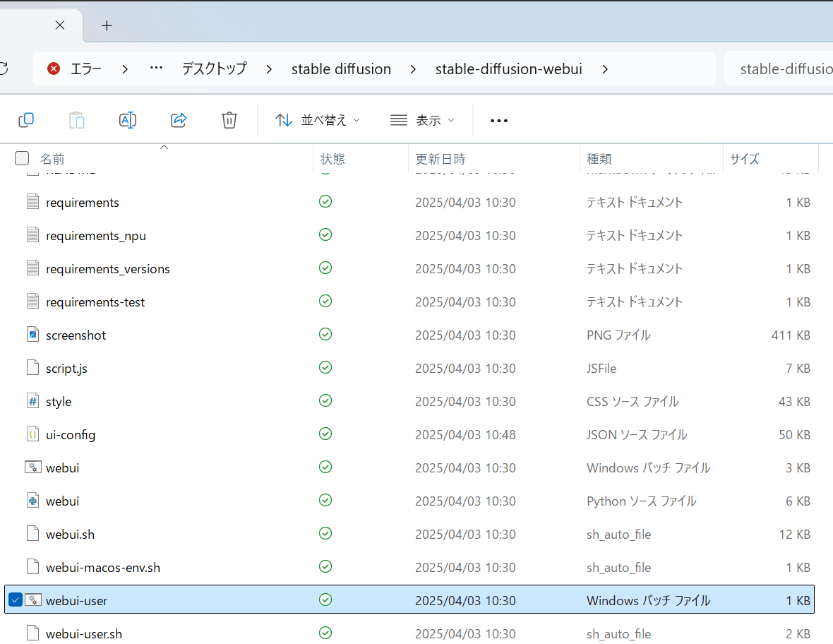Toggle the select-all checkbox in header
This screenshot has height=644, width=833.
point(22,158)
